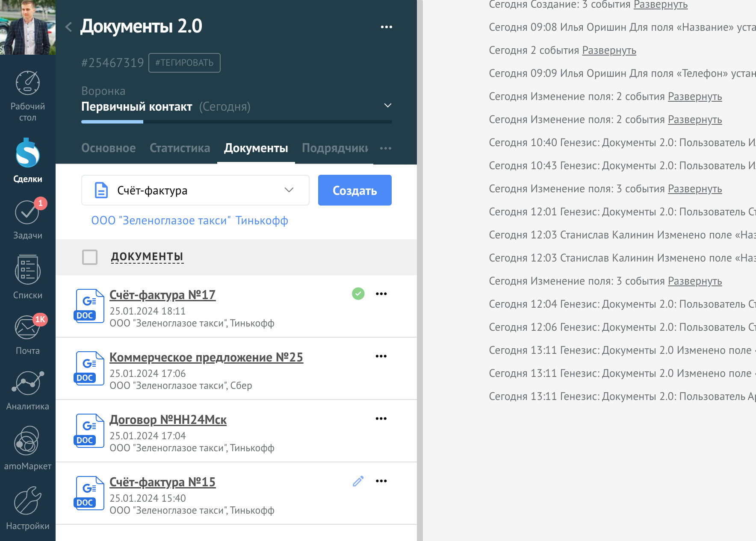Open the Настройки settings wrench icon

[28, 501]
